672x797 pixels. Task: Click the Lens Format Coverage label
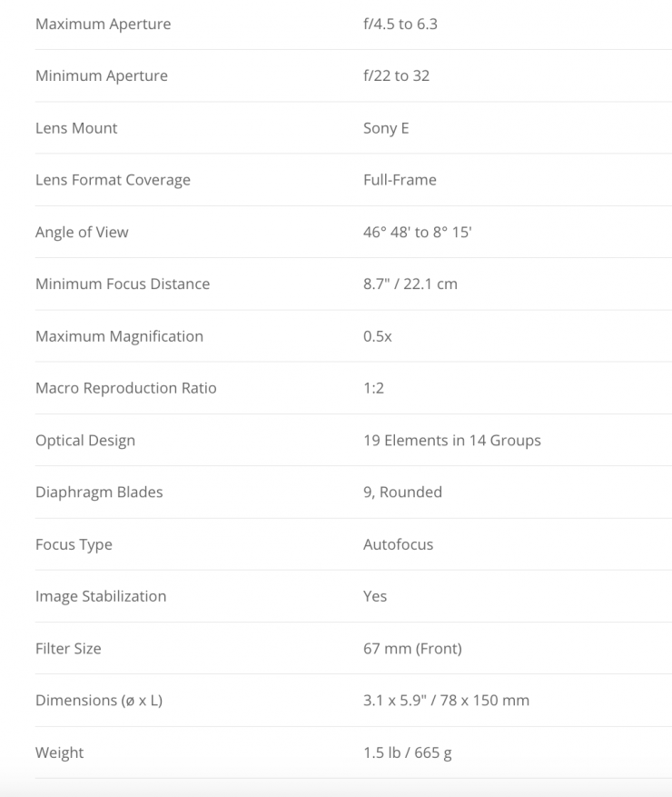point(113,180)
